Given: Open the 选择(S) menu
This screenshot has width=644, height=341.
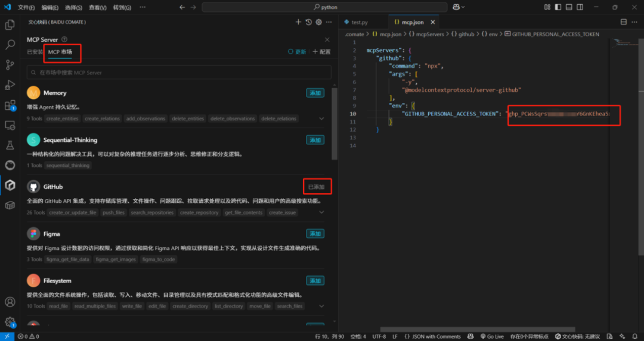Looking at the screenshot, I should [x=73, y=7].
